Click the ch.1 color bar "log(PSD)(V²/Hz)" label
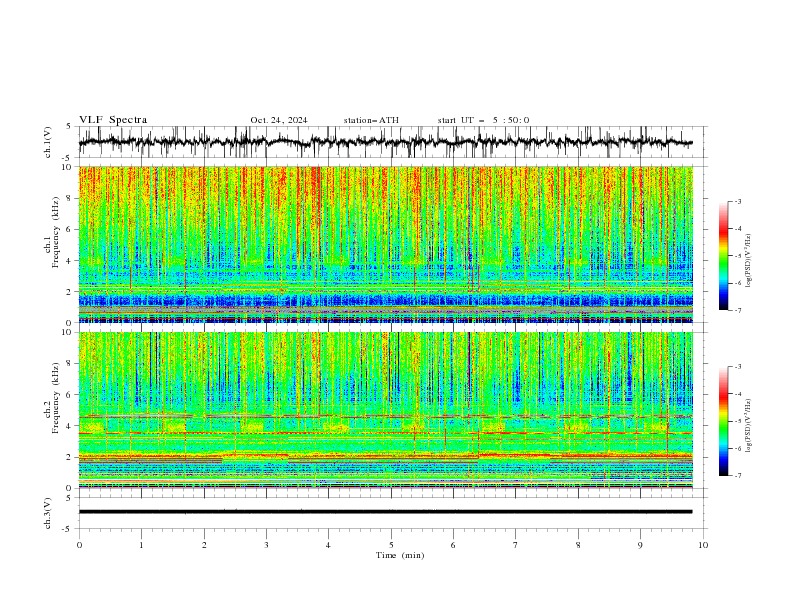This screenshot has height=612, width=792. [x=749, y=261]
